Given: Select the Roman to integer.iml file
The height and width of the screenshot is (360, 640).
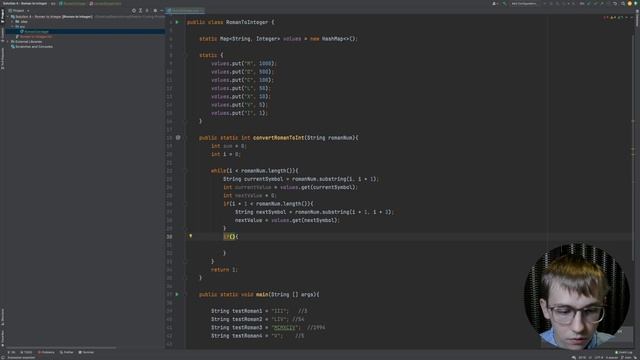Looking at the screenshot, I should [34, 36].
